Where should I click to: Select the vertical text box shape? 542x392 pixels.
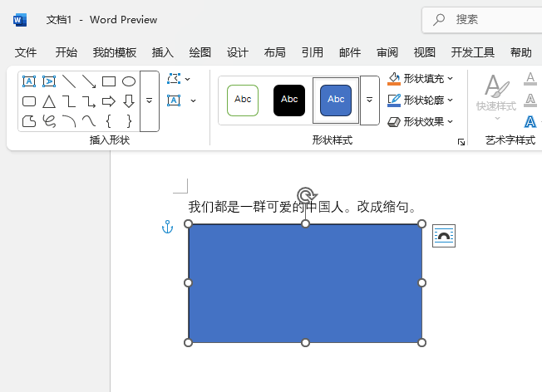(x=49, y=81)
